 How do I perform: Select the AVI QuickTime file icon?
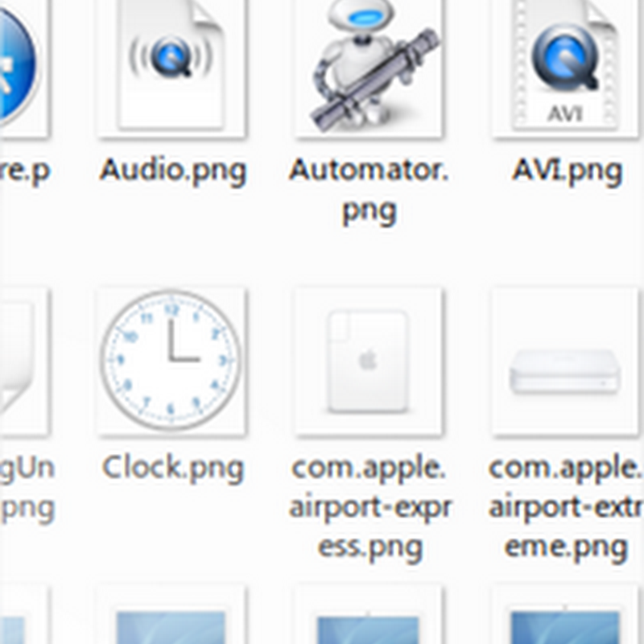click(x=567, y=68)
